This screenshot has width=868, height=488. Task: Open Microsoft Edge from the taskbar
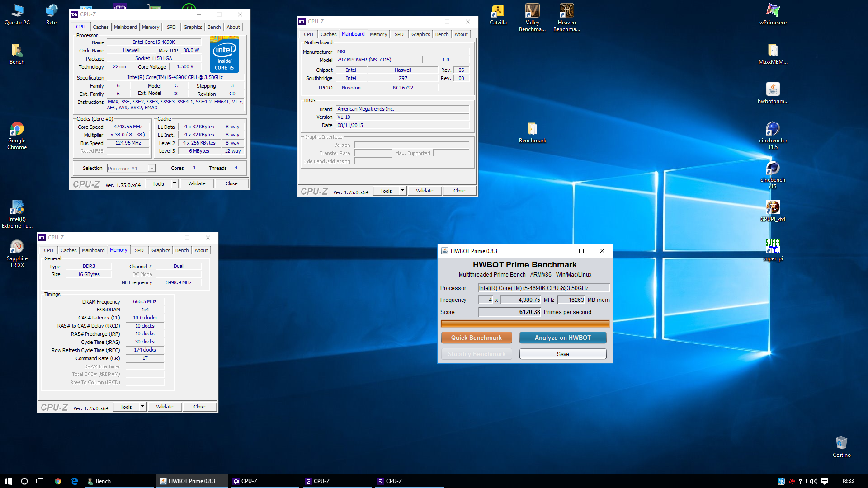[75, 481]
